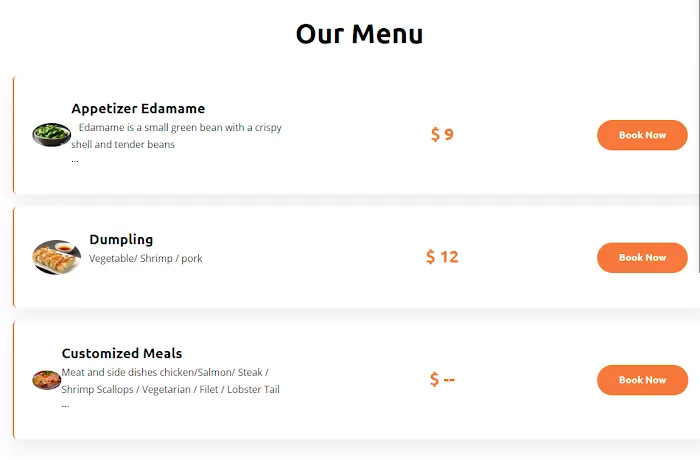
Task: Click the Edamame description text
Action: click(177, 136)
